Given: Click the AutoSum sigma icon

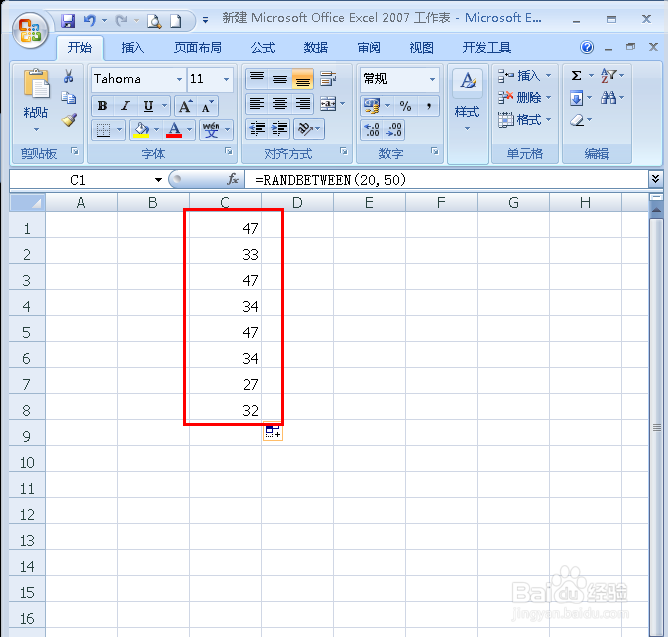Looking at the screenshot, I should point(576,76).
